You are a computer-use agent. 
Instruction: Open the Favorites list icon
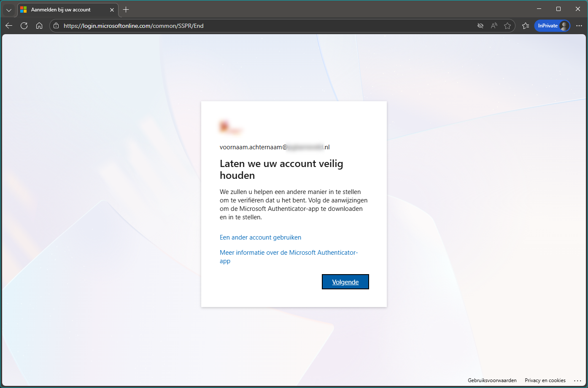526,26
